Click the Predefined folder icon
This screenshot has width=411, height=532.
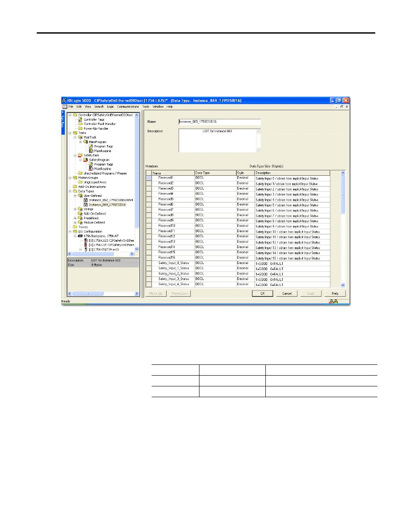(80, 218)
